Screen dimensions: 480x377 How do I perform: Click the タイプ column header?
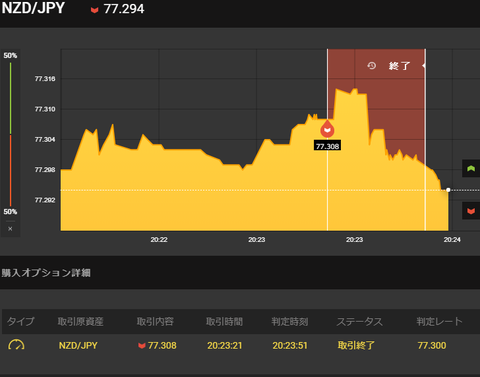(x=20, y=321)
